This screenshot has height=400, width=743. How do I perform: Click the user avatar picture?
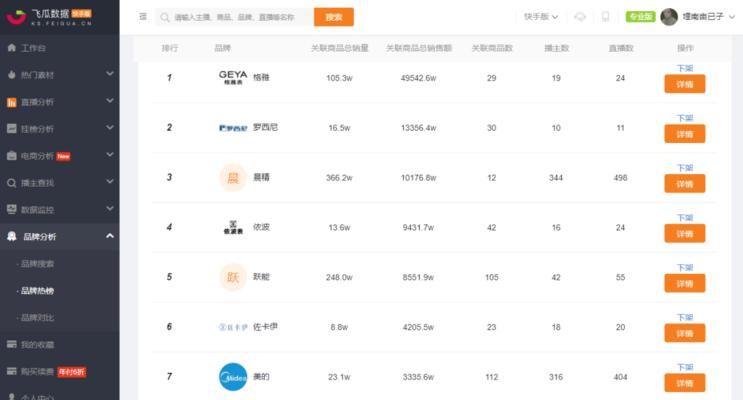(669, 17)
